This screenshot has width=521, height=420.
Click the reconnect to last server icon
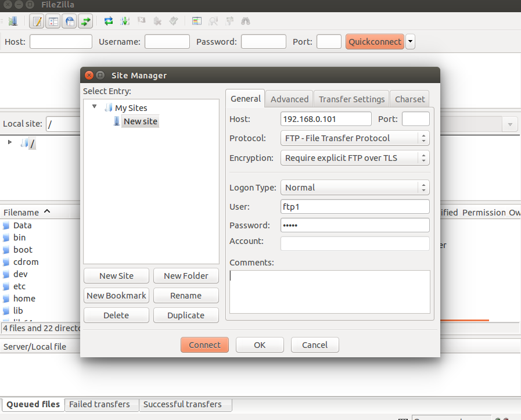(174, 21)
